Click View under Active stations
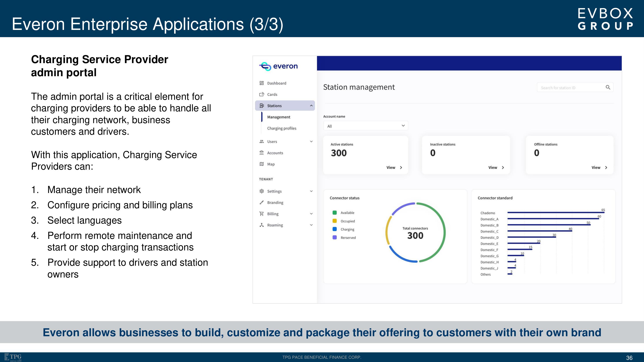 (x=391, y=168)
